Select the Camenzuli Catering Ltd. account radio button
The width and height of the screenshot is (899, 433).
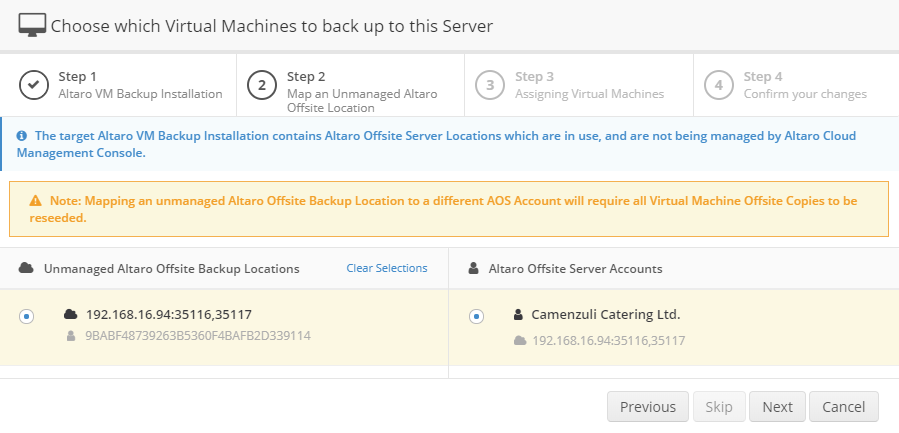[476, 316]
